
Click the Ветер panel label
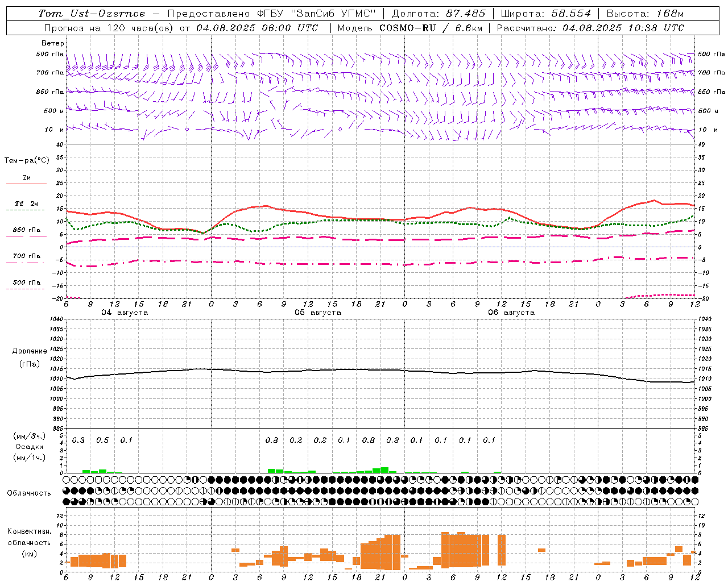(x=53, y=43)
